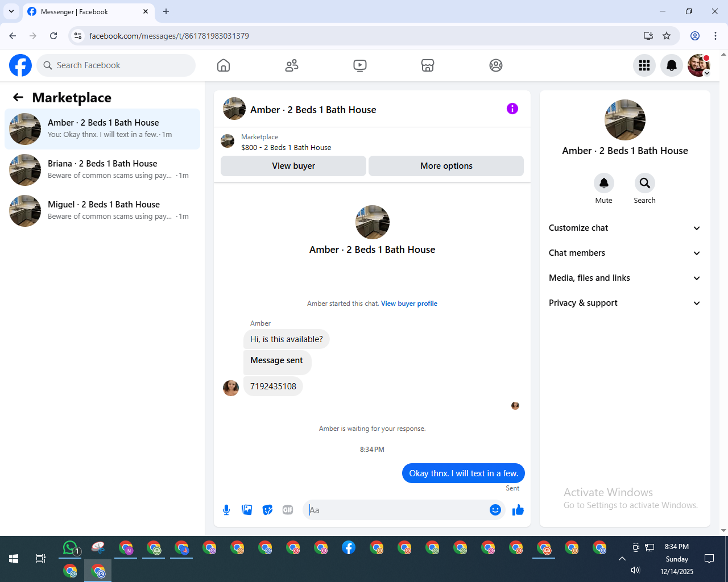This screenshot has height=582, width=728.
Task: Click the browser back button
Action: click(x=13, y=36)
